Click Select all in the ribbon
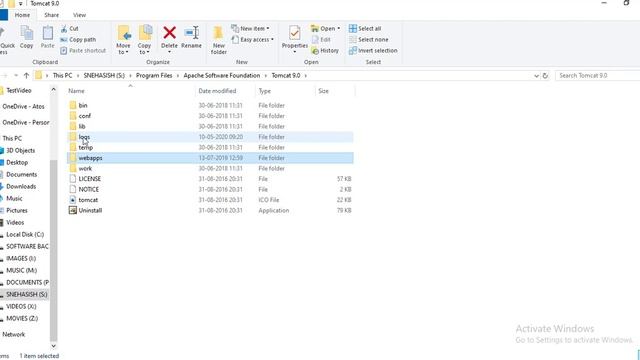This screenshot has height=360, width=640. coord(365,29)
